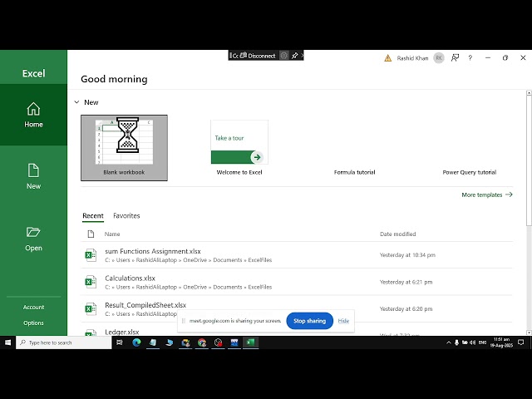This screenshot has height=399, width=532.
Task: Click the account warning triangle icon
Action: (387, 58)
